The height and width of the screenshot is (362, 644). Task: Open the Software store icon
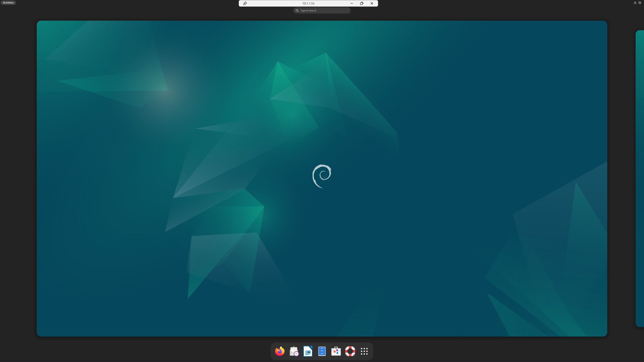click(336, 351)
